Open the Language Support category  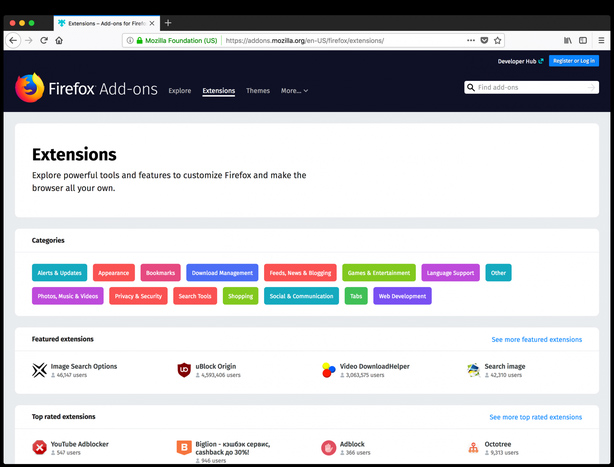pos(450,273)
